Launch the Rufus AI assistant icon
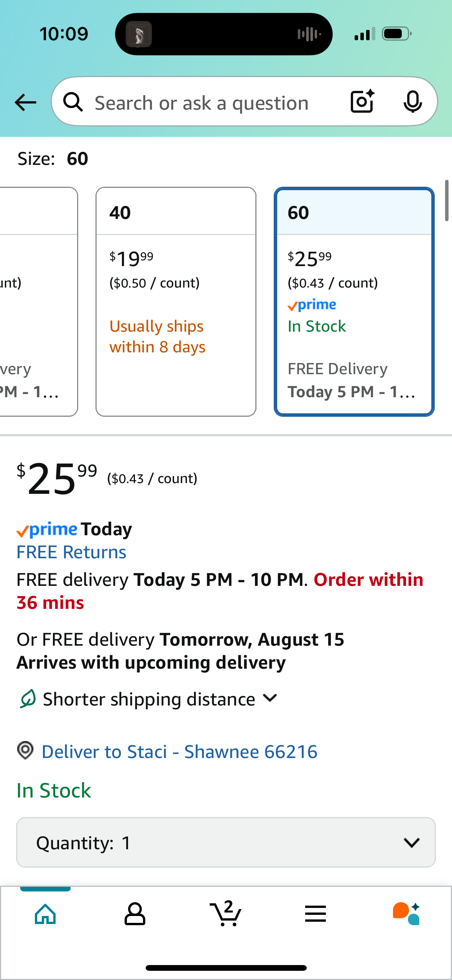Image resolution: width=452 pixels, height=980 pixels. [x=406, y=914]
